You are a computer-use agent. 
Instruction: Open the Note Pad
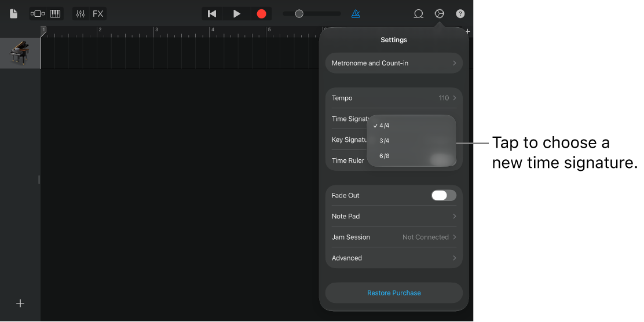[x=394, y=216]
